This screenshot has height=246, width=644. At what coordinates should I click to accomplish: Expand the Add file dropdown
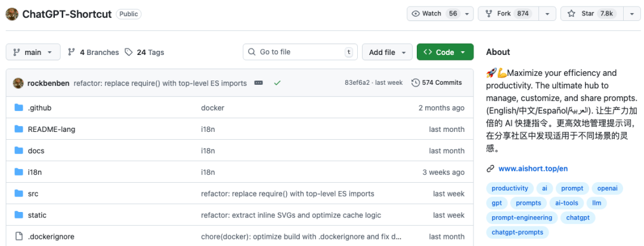(388, 52)
